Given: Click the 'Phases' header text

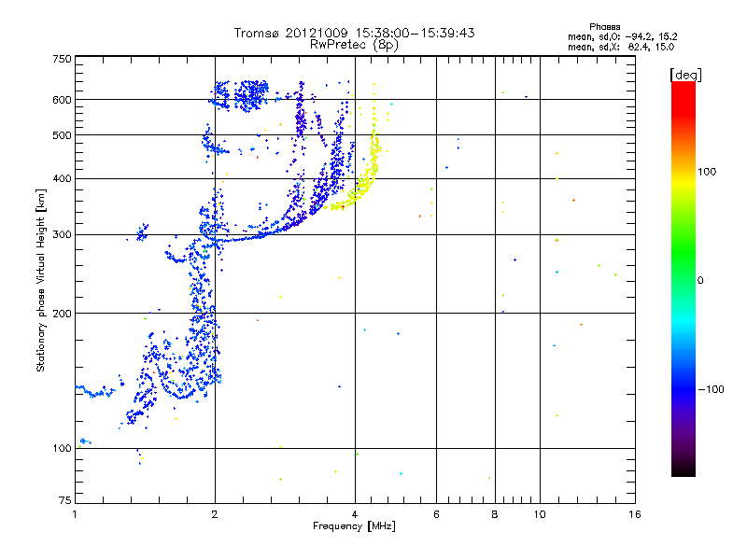Looking at the screenshot, I should [x=604, y=27].
